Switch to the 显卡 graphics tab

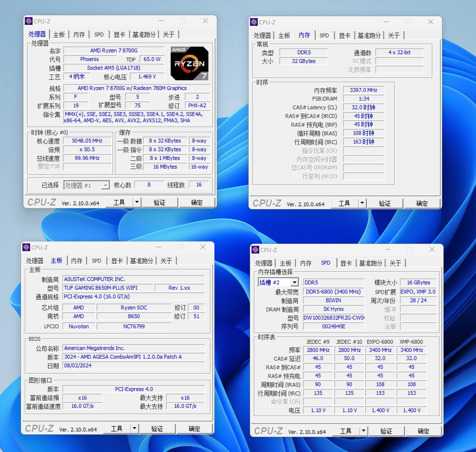point(120,34)
